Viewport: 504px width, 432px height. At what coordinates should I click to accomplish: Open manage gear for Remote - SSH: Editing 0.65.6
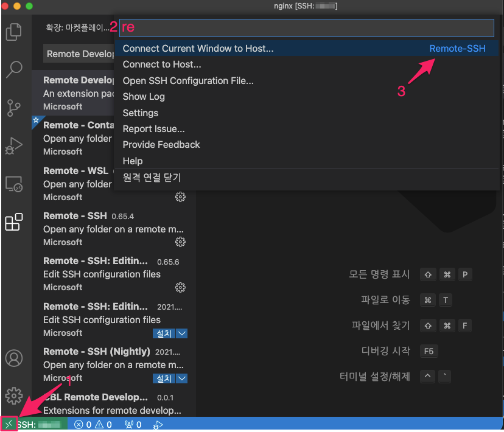tap(180, 287)
